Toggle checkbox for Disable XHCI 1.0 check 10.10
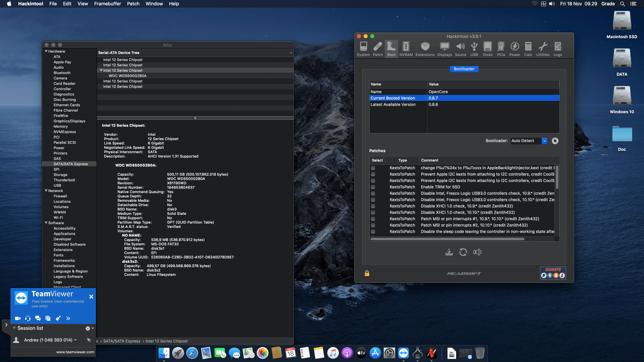This screenshot has height=362, width=644. [373, 213]
